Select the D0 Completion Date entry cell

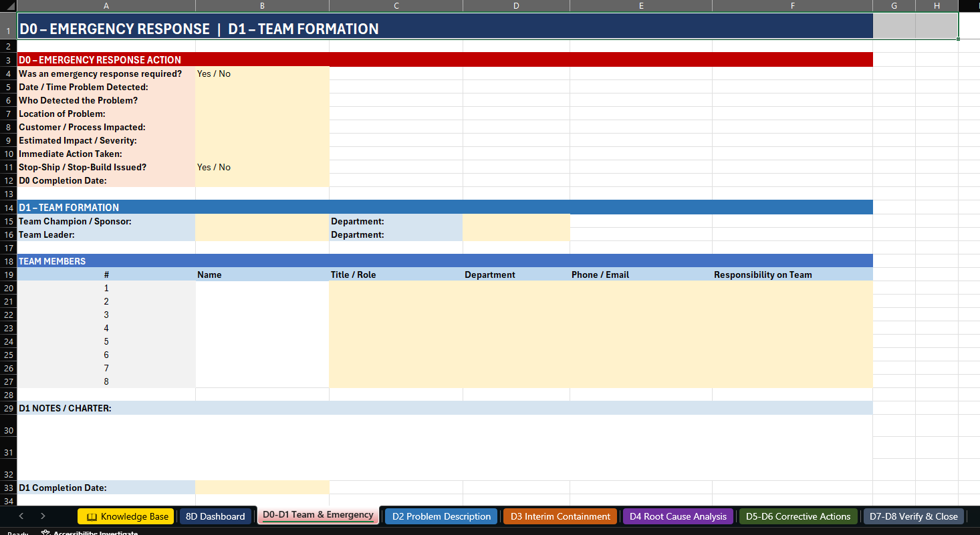pyautogui.click(x=261, y=180)
